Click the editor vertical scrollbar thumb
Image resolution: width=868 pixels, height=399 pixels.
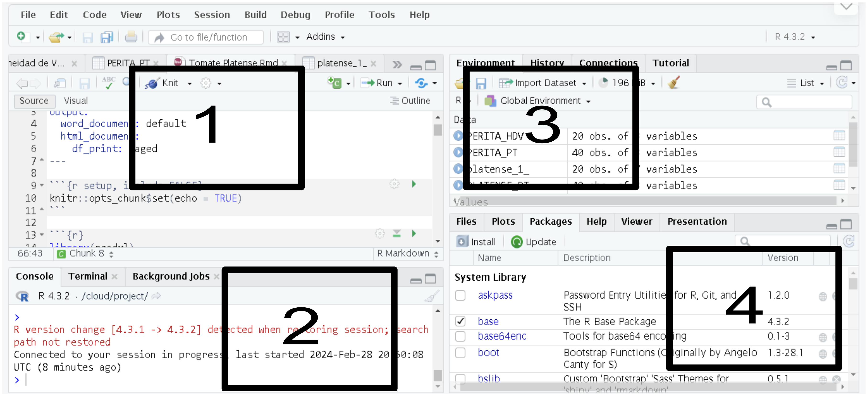click(438, 130)
